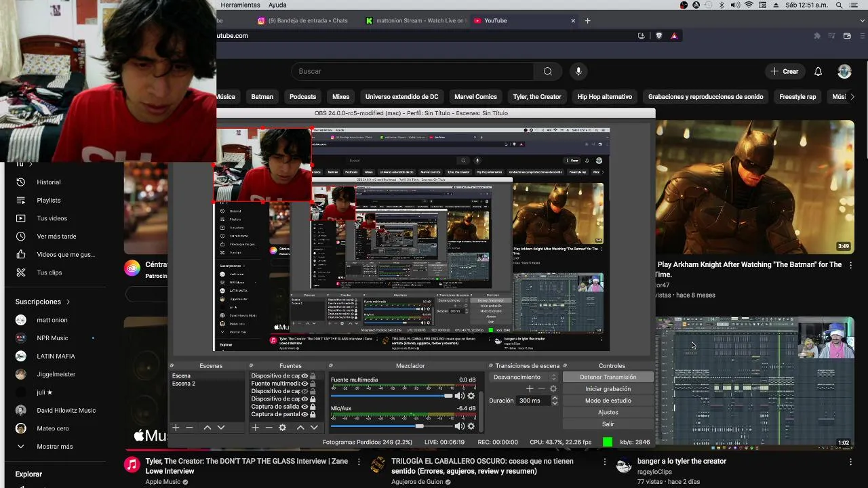
Task: Open OBS Ajustes button
Action: pos(608,412)
